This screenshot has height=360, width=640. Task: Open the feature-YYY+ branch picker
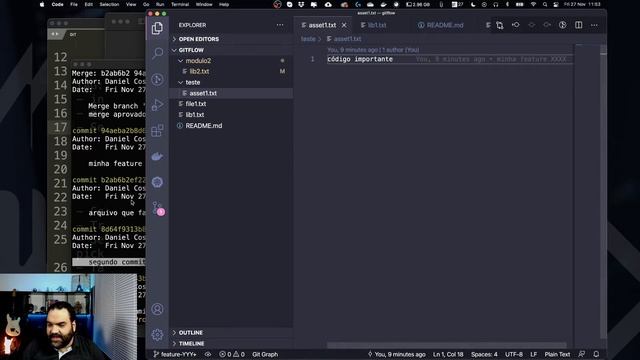coord(175,354)
